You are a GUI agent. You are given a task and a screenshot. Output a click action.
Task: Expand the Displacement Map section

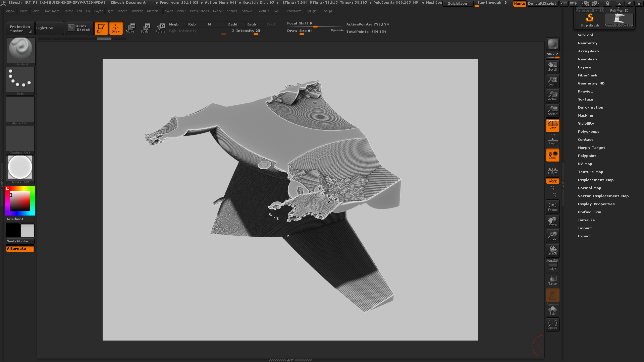(596, 180)
